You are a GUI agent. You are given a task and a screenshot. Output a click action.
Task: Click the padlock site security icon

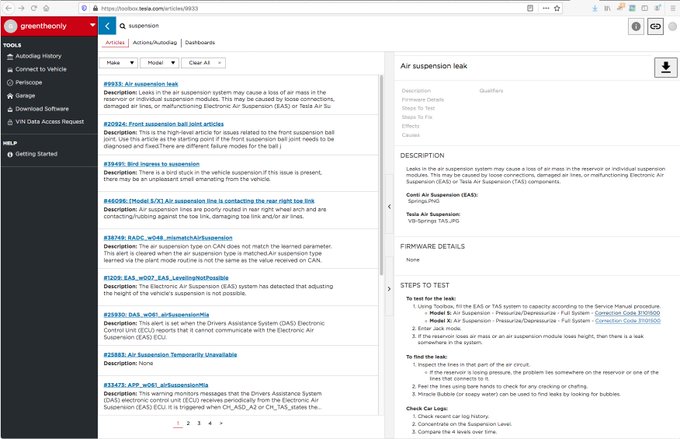click(95, 8)
